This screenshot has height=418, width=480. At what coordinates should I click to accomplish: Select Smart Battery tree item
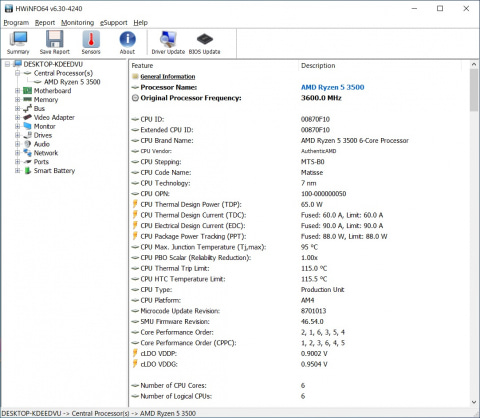click(54, 171)
